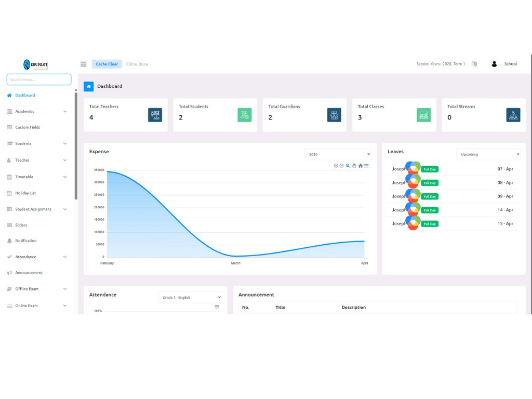Open the School user profile menu
This screenshot has width=532, height=399.
coord(504,64)
